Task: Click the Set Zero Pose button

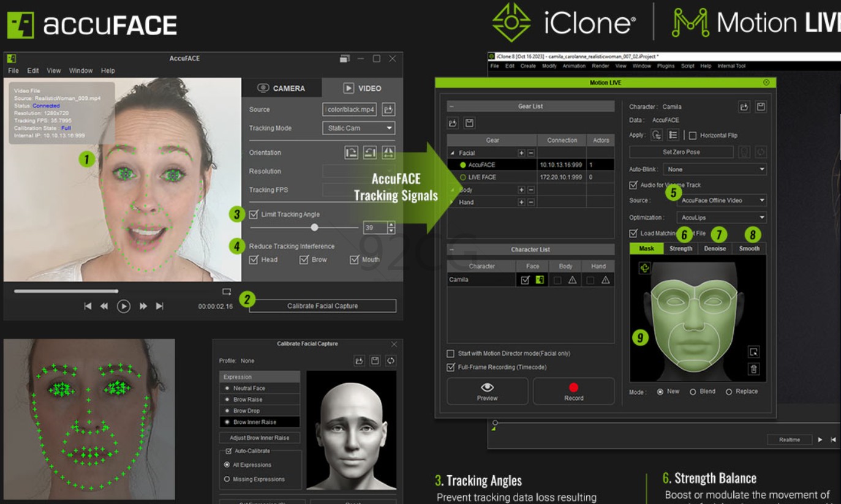Action: click(x=681, y=152)
